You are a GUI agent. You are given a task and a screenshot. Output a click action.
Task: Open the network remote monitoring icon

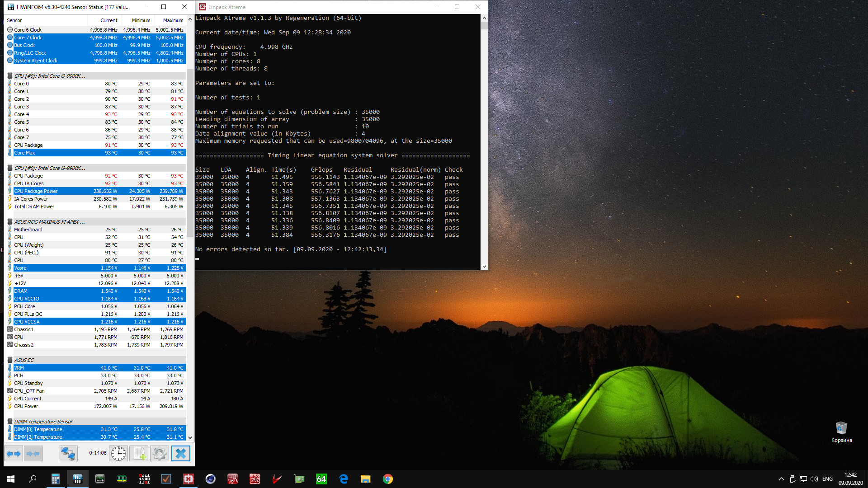[68, 453]
